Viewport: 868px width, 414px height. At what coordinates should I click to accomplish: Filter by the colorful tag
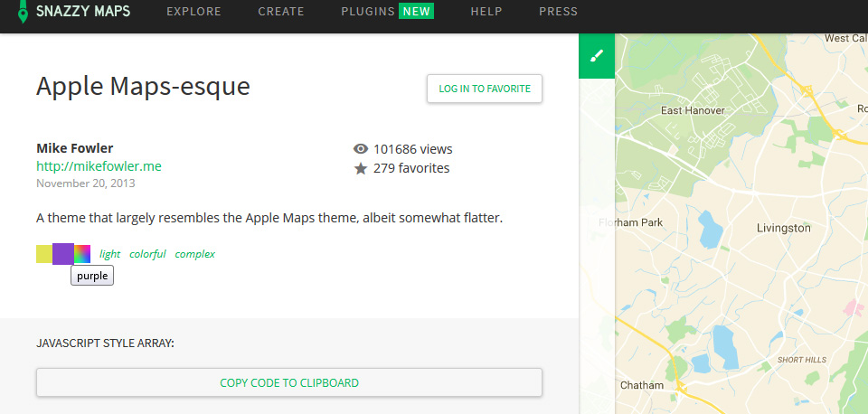(x=147, y=254)
